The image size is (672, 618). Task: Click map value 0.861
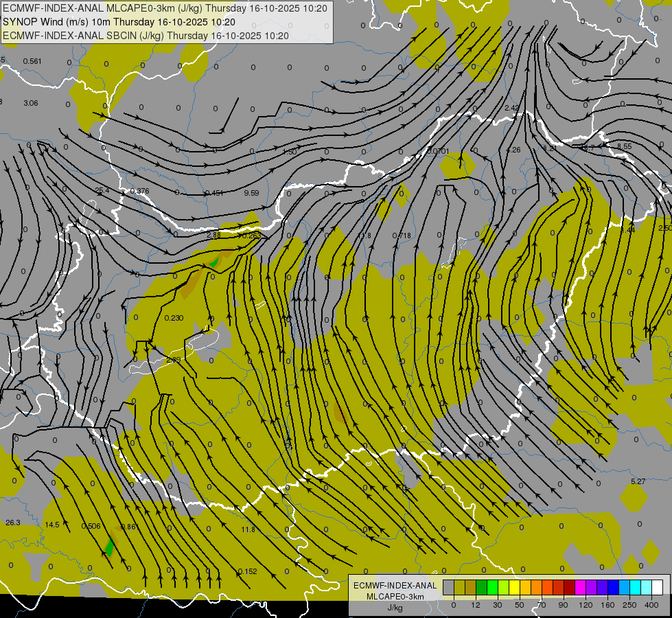(130, 527)
